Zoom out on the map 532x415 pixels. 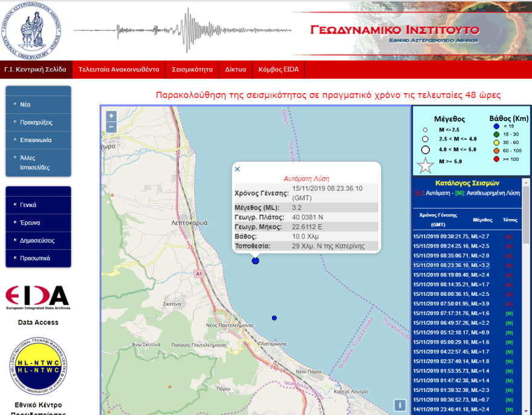coord(111,127)
